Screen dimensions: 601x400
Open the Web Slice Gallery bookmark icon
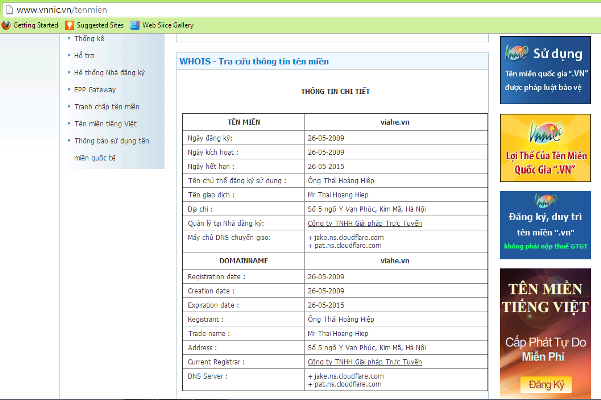point(136,25)
